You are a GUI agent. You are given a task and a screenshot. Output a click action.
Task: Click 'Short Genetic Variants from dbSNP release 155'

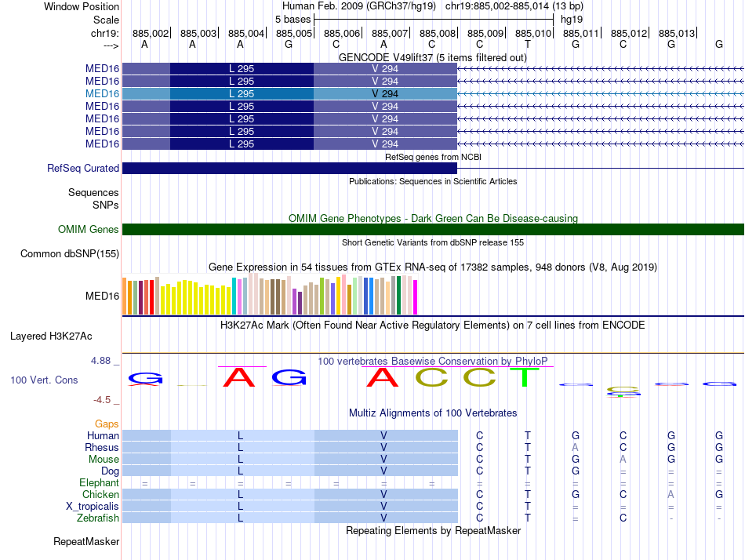click(433, 242)
